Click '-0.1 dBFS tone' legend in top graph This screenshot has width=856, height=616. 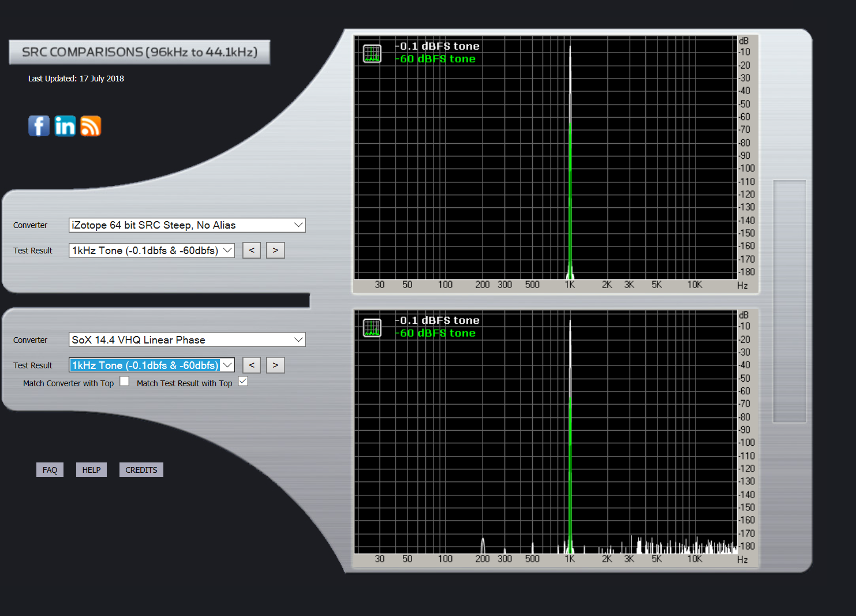click(x=438, y=46)
